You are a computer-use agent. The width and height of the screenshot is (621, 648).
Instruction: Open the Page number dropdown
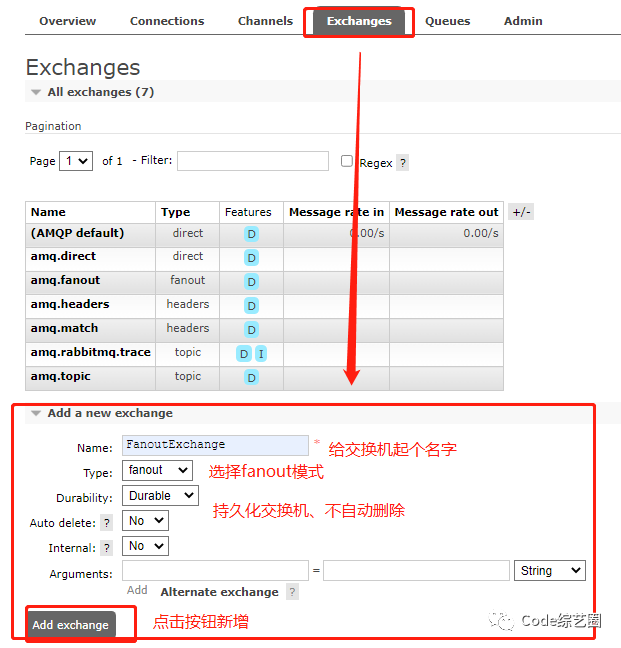76,161
